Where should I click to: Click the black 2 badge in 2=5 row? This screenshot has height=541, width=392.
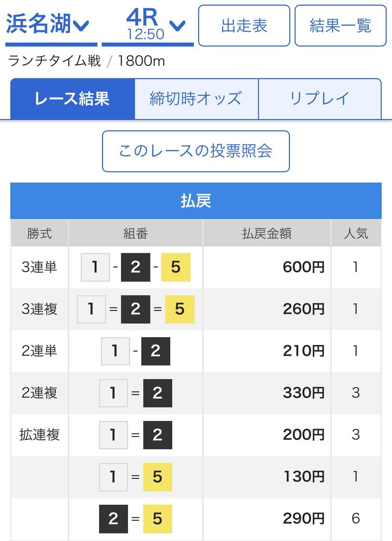point(114,519)
